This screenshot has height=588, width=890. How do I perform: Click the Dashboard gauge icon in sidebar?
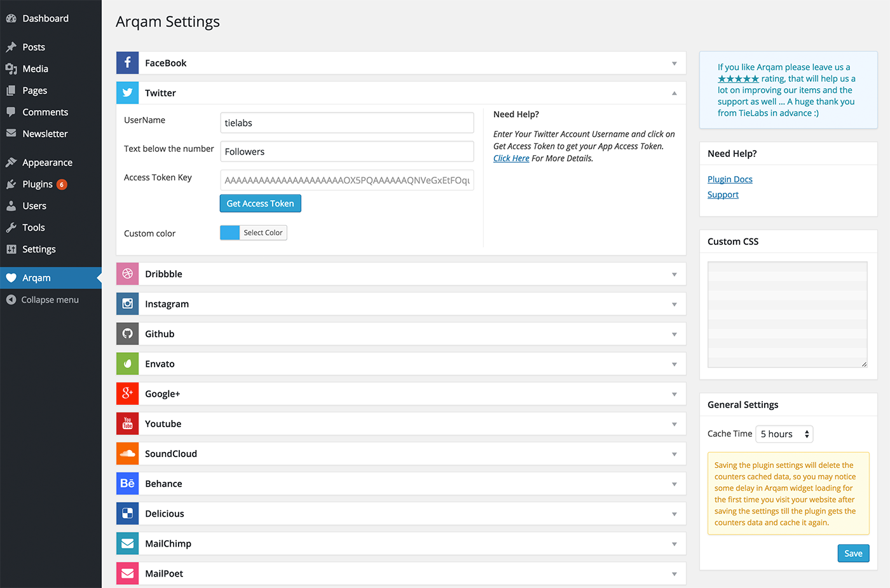11,18
